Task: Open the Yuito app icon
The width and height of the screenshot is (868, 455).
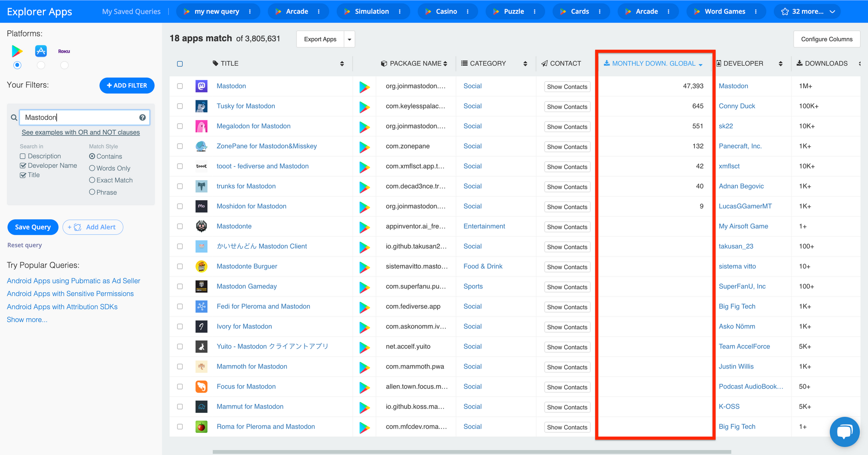Action: 201,346
